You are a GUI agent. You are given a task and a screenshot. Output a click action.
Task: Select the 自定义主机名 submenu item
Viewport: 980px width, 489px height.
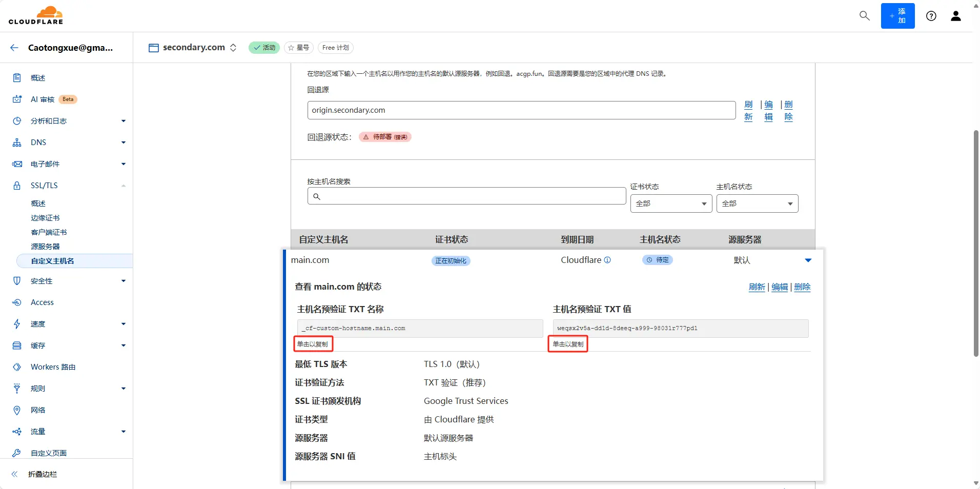point(75,261)
